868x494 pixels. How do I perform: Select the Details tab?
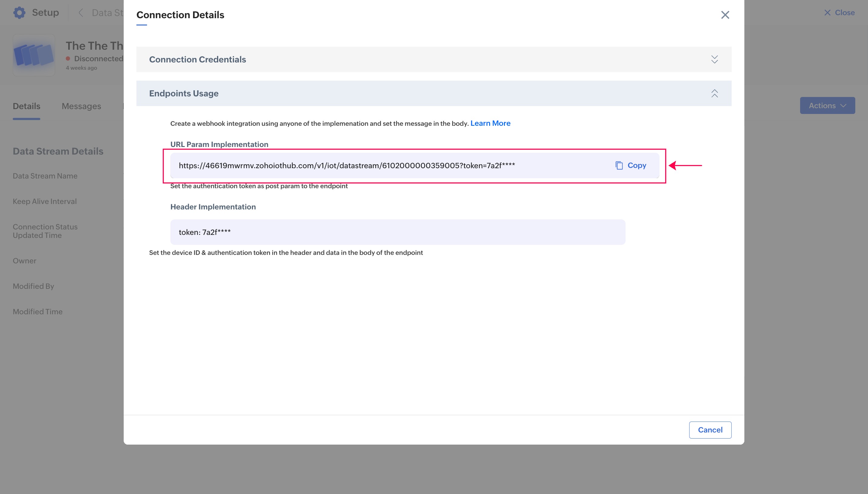[x=26, y=106]
